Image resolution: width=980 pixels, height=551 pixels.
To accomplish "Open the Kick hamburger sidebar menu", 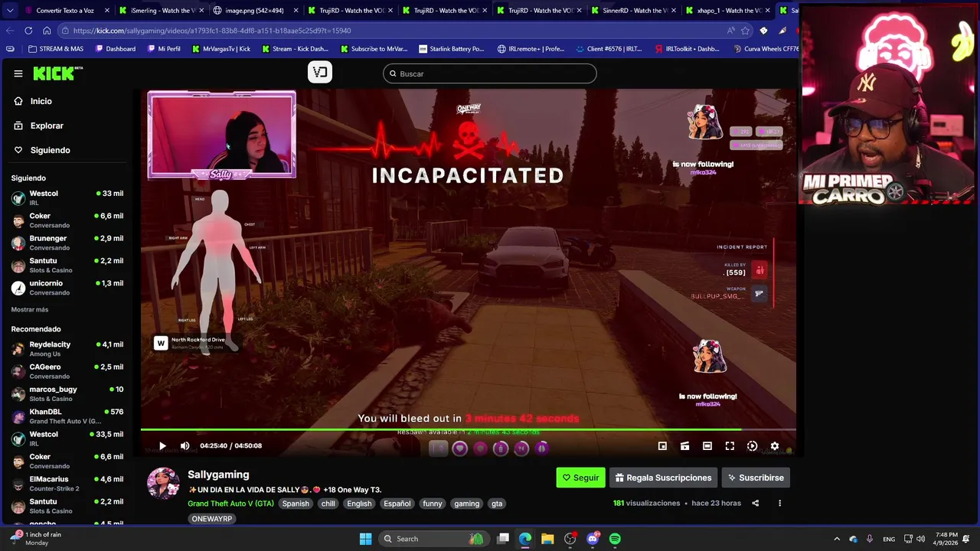I will (18, 73).
